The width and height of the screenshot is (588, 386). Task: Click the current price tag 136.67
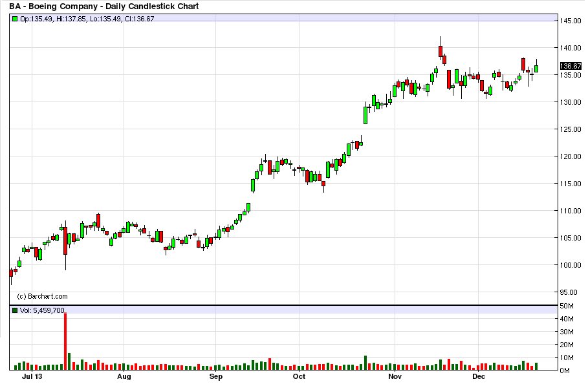(x=571, y=66)
